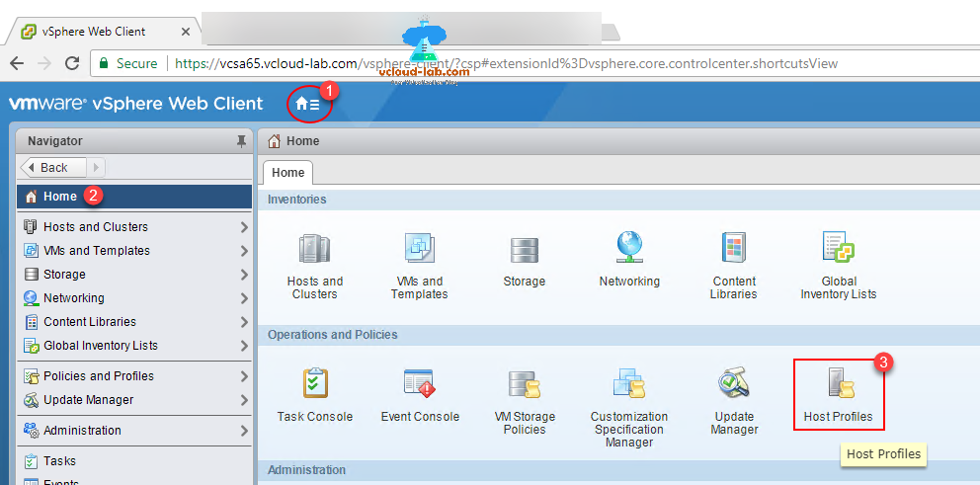Select Home in the Navigator
Screen dimensions: 980x485
click(x=134, y=197)
